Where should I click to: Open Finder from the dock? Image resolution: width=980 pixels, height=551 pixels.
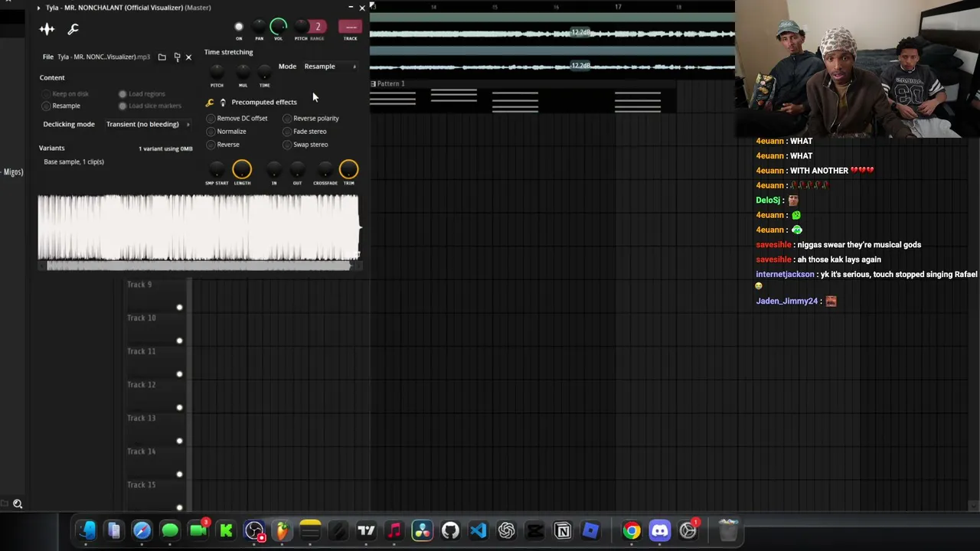(x=86, y=530)
